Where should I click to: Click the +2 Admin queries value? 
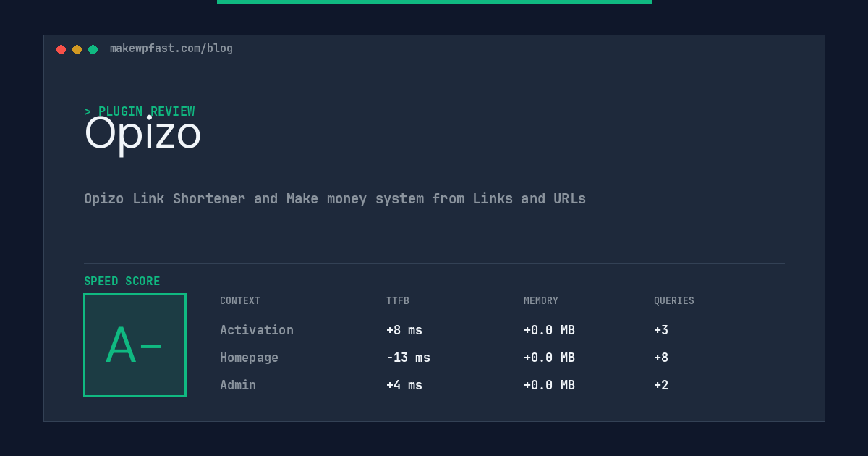[x=661, y=385]
